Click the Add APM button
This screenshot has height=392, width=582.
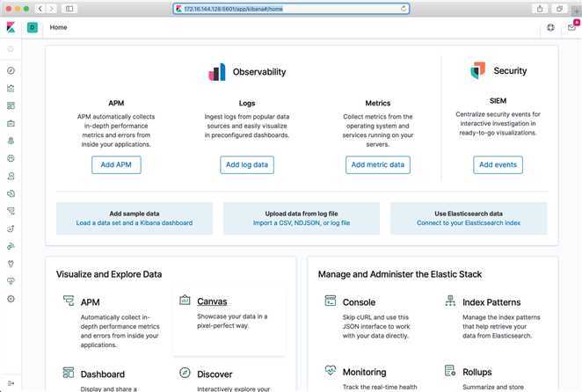pos(116,165)
